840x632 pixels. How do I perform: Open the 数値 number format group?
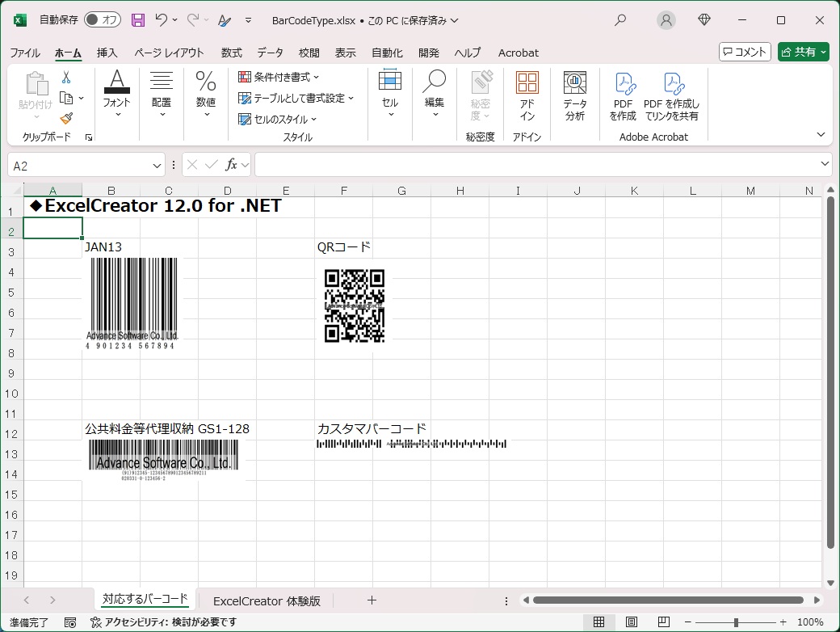click(206, 93)
